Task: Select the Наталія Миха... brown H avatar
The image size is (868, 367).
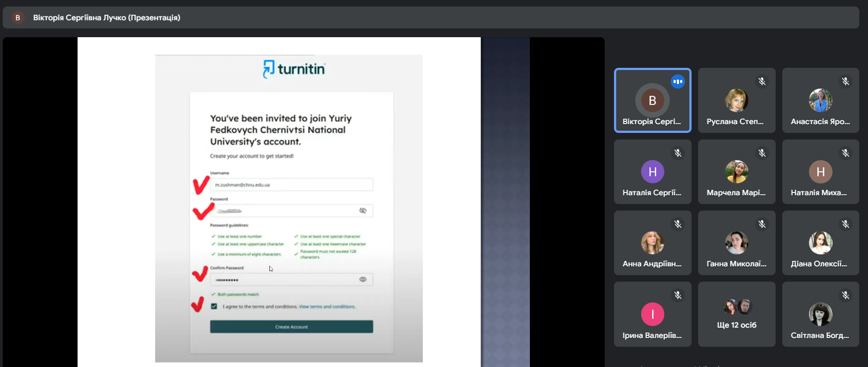Action: (x=820, y=172)
